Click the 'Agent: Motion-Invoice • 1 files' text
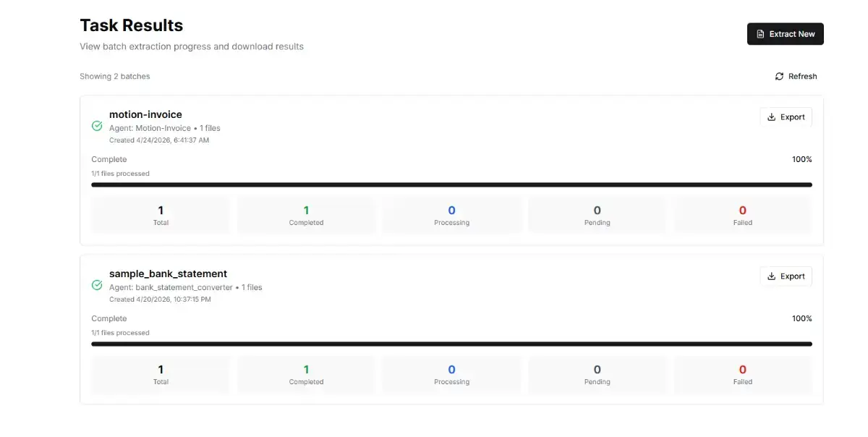868x437 pixels. 165,128
